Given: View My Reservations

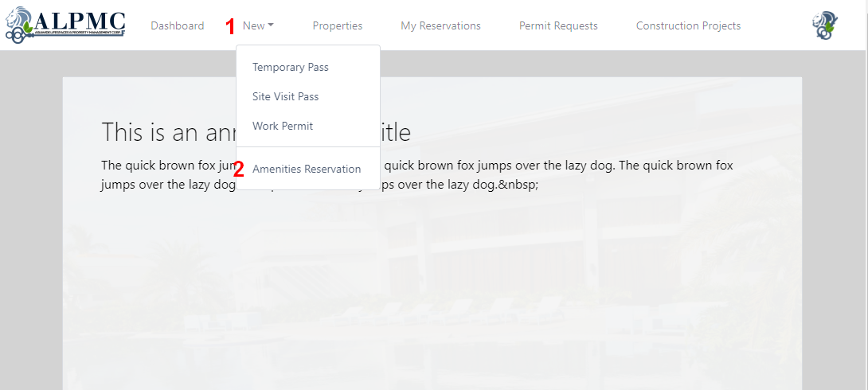Looking at the screenshot, I should coord(440,25).
